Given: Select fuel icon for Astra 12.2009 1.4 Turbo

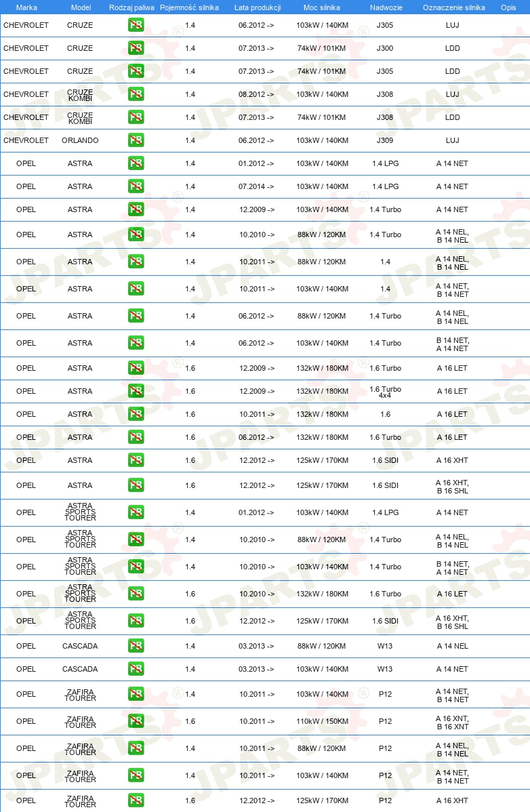Looking at the screenshot, I should [136, 209].
